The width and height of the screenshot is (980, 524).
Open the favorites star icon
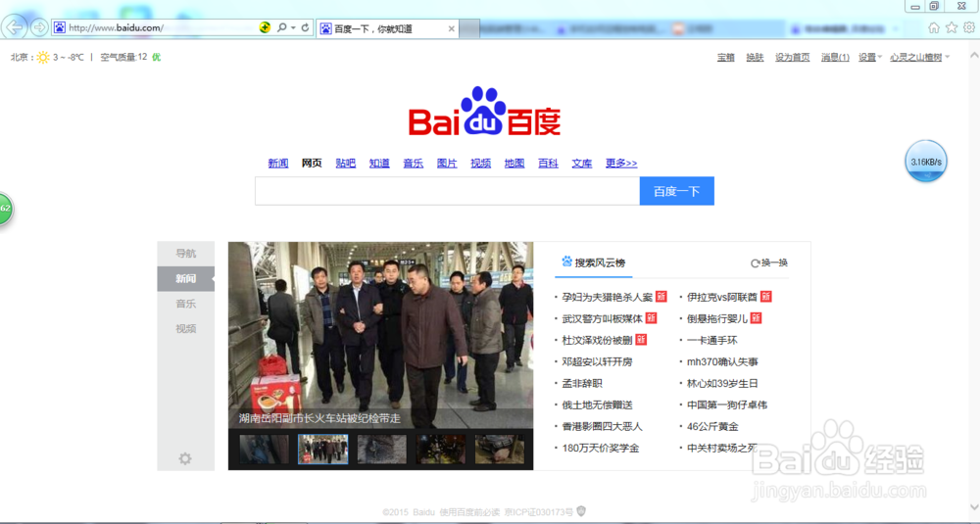[x=952, y=27]
